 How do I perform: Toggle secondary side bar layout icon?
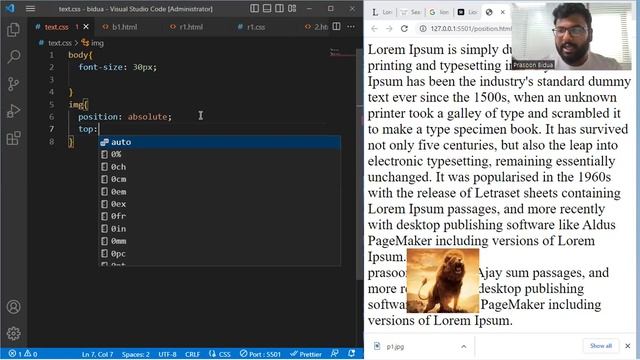(280, 9)
